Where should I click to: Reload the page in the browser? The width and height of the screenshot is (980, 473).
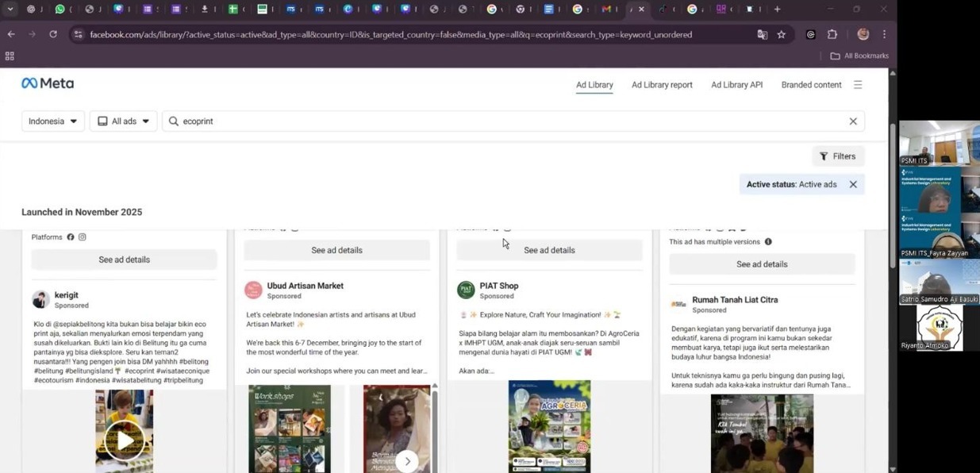53,35
